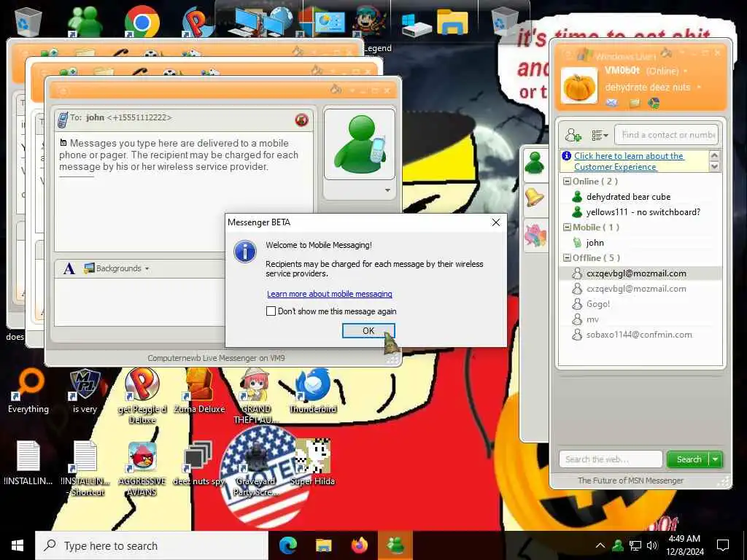Click the volume speaker icon in the tray
Image resolution: width=747 pixels, height=560 pixels.
652,545
